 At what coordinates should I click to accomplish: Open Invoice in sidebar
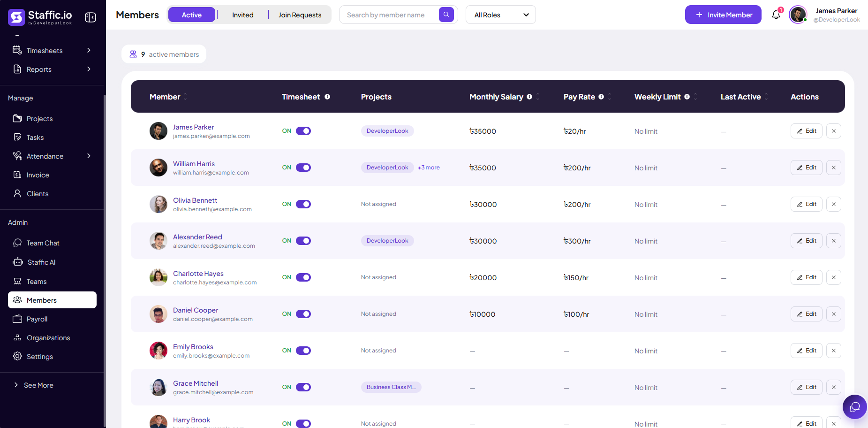52,175
